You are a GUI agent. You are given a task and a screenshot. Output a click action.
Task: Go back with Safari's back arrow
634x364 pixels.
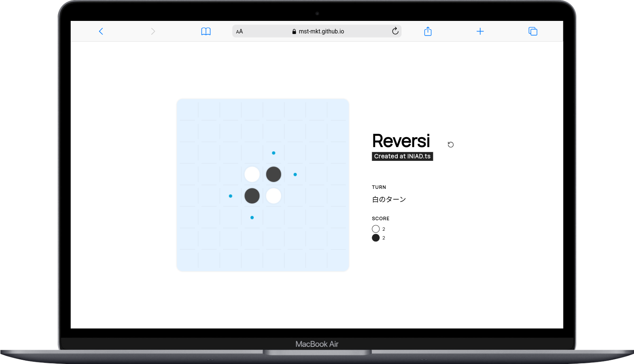tap(101, 31)
